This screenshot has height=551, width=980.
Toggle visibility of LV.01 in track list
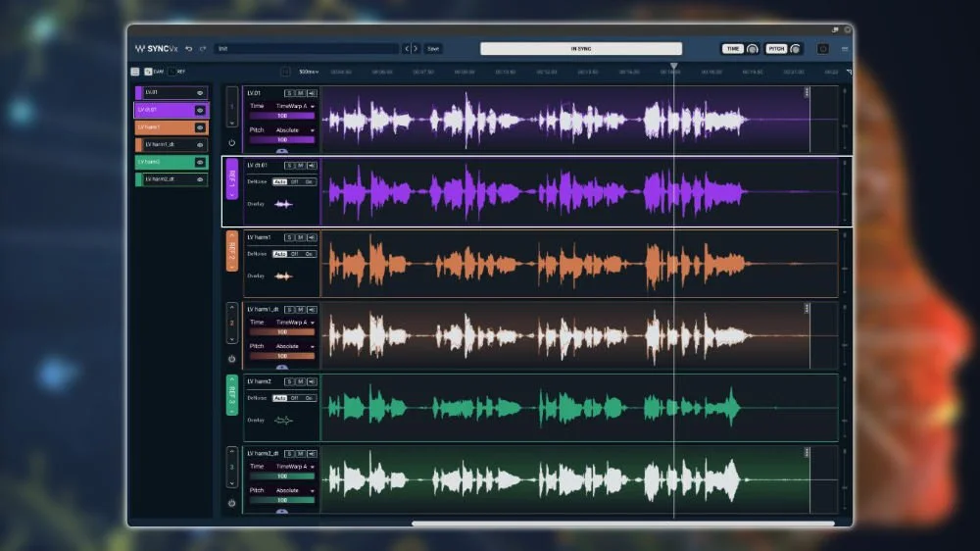[200, 92]
